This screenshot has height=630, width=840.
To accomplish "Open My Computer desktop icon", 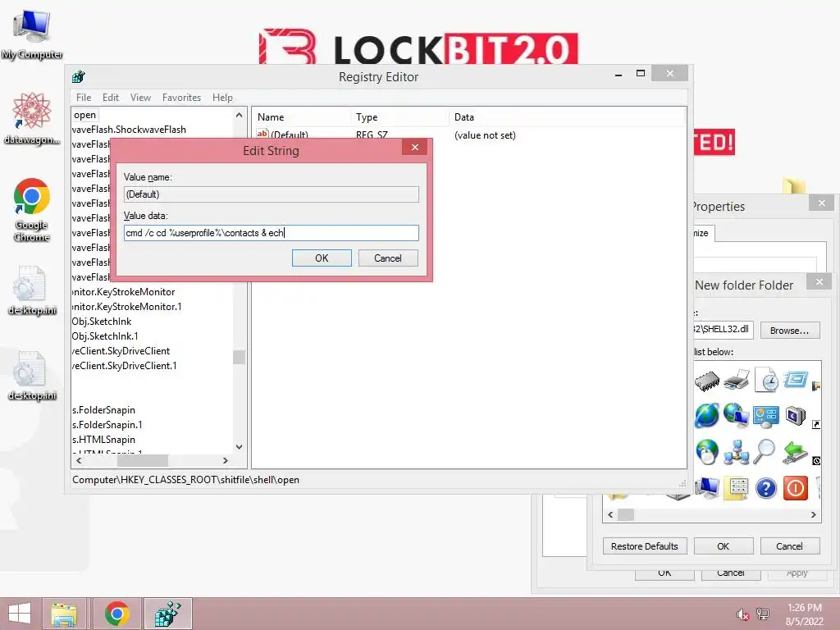I will pos(32,34).
